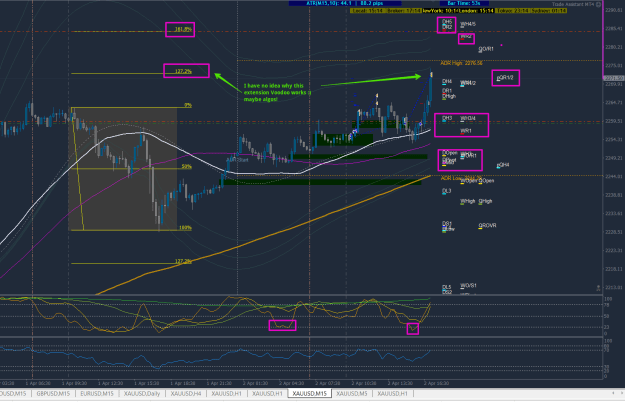
Task: Click the lower 127.2% Fibonacci extension label
Action: 183,261
